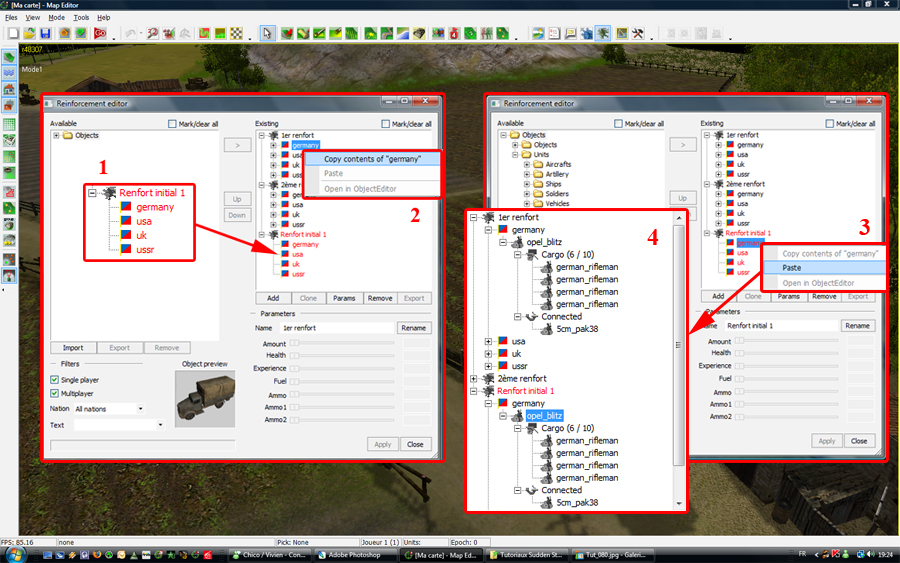Open the Tools menu

point(81,18)
